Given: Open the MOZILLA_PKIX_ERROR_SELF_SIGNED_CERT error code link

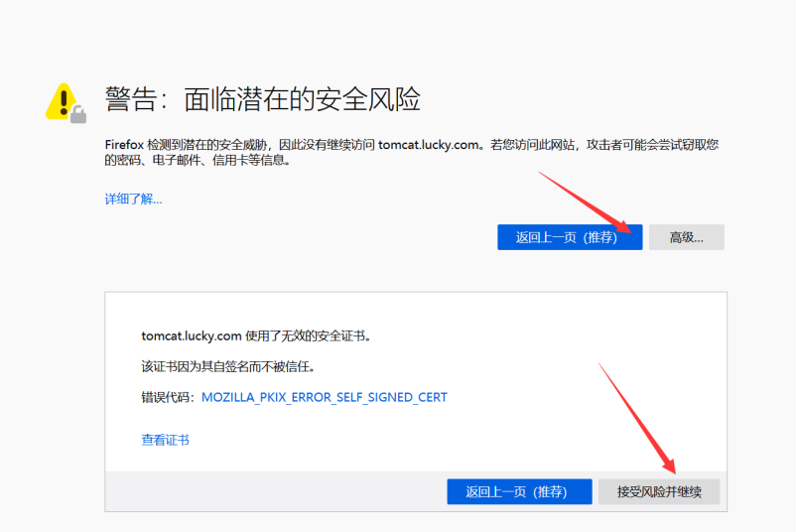Looking at the screenshot, I should [325, 397].
